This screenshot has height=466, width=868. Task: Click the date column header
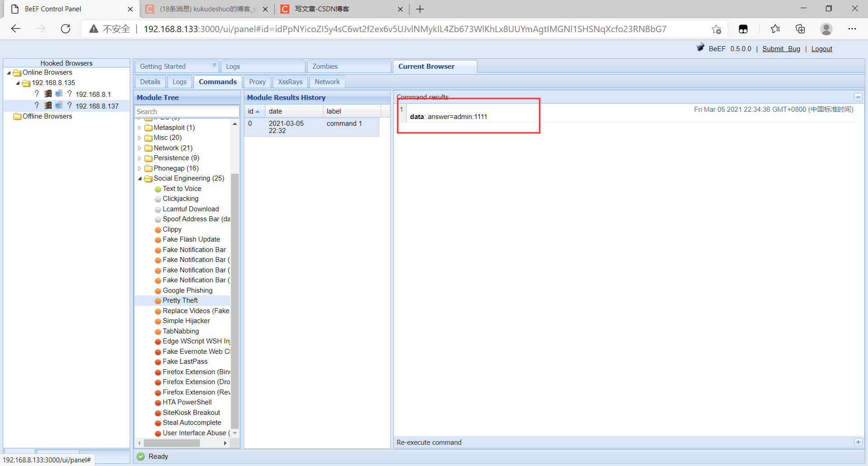pyautogui.click(x=294, y=111)
